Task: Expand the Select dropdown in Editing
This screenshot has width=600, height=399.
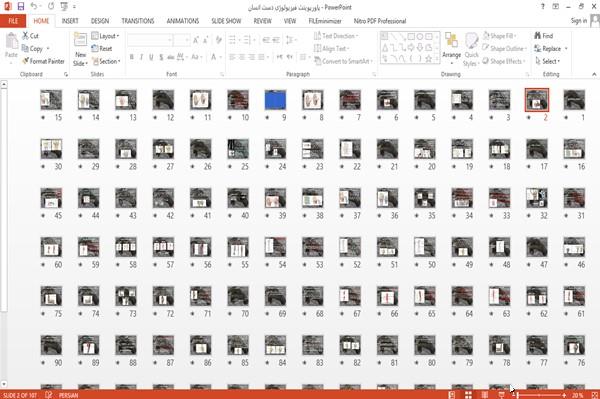Action: tap(548, 61)
